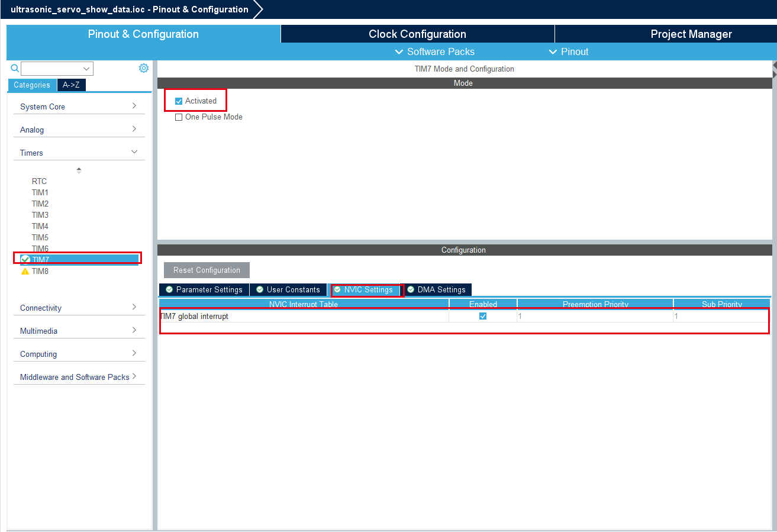Switch to Clock Configuration tab

(x=417, y=34)
